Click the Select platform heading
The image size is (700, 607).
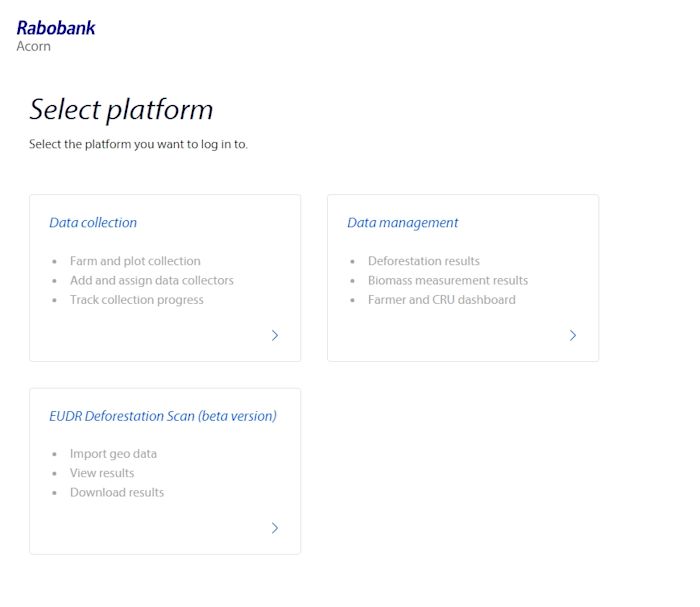121,109
